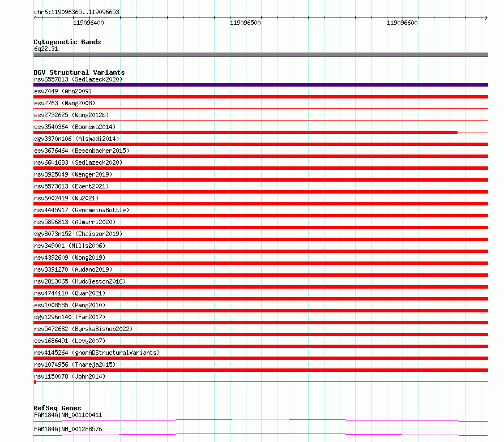Viewport: 504px width, 442px height.
Task: Click the 119096500 ruler position
Action: [245, 23]
